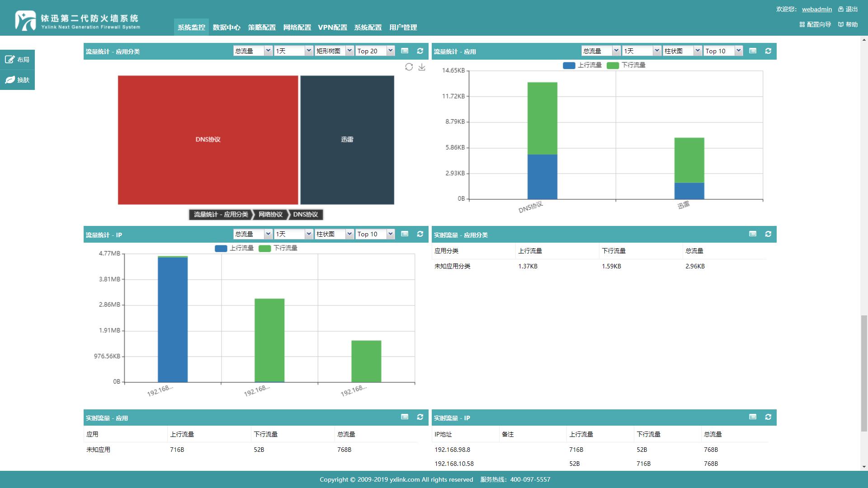Switch to the VPN配置 tab
The height and width of the screenshot is (488, 868).
coord(333,27)
